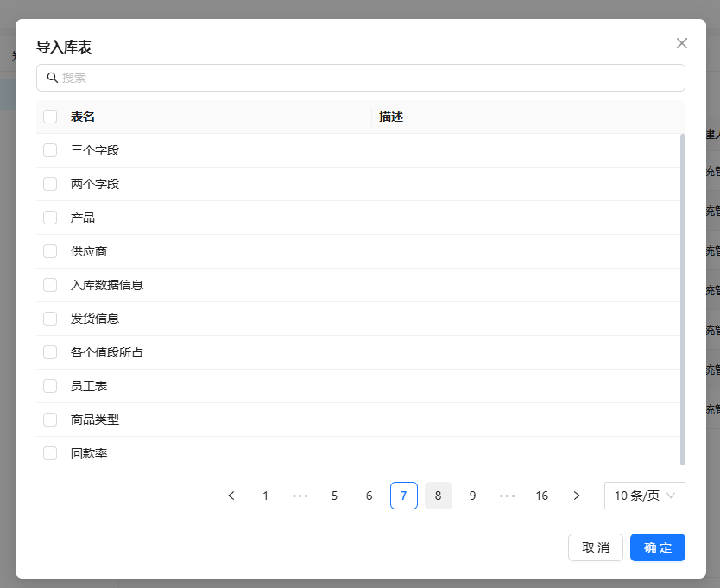Enable checkbox for 入库数据信息

pos(50,285)
